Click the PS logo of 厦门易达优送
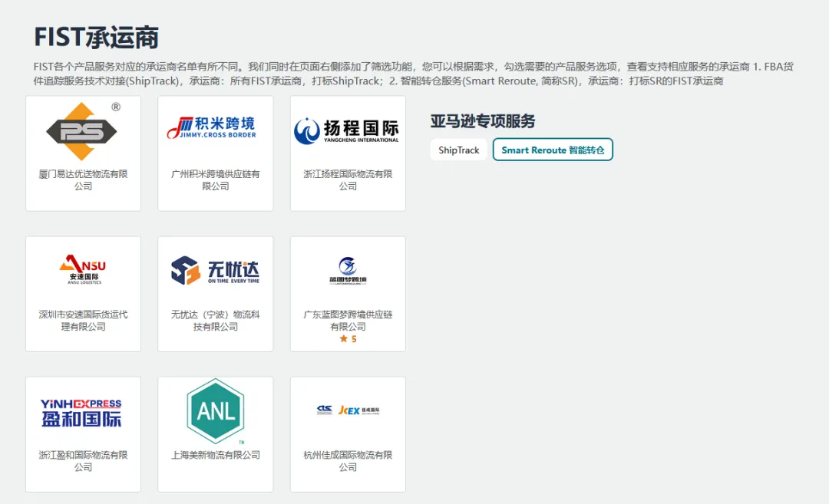Viewport: 829px width, 504px height. click(83, 132)
